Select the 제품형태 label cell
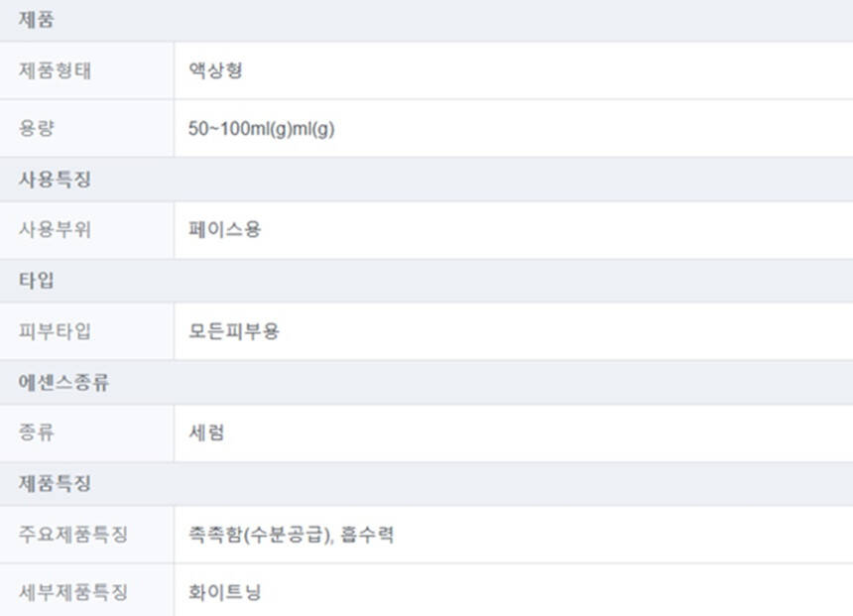 [x=55, y=70]
